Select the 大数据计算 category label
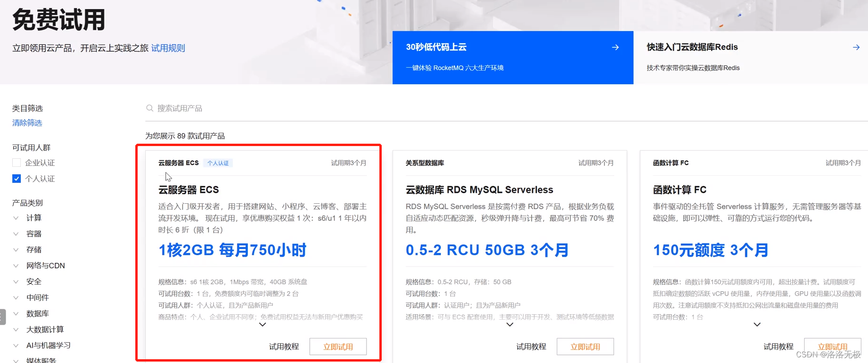 [45, 329]
